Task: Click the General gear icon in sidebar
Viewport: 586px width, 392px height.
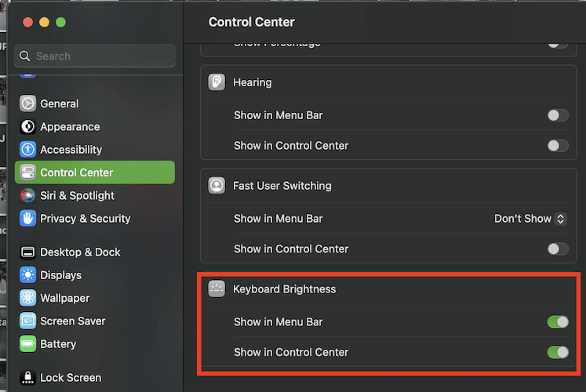Action: tap(27, 103)
